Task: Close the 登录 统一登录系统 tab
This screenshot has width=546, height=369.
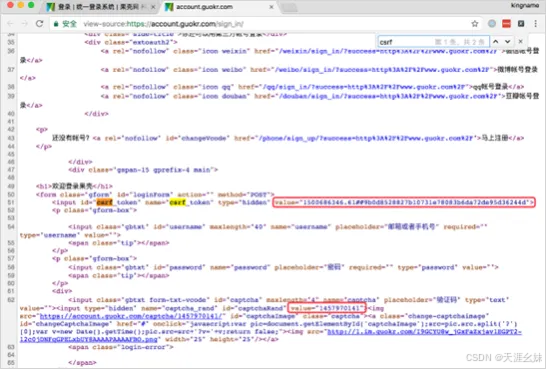Action: point(153,7)
